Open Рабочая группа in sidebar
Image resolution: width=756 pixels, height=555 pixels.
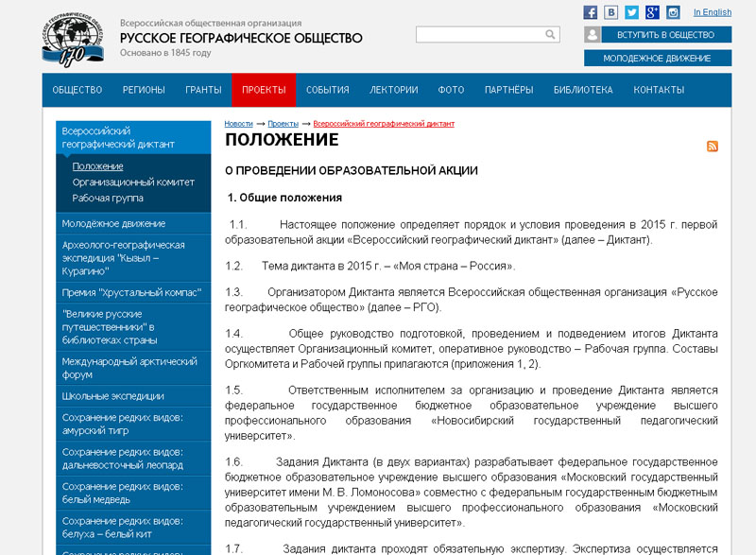click(108, 199)
